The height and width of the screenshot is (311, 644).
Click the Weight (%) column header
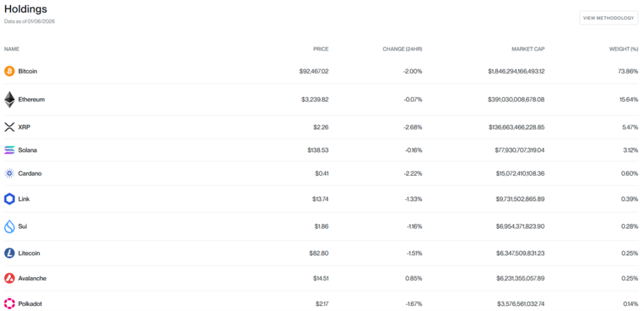[624, 48]
